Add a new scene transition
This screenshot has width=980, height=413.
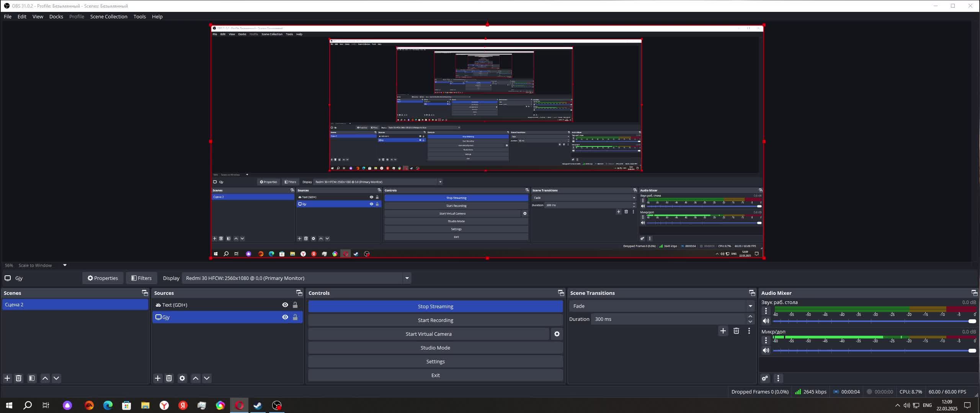click(x=723, y=331)
